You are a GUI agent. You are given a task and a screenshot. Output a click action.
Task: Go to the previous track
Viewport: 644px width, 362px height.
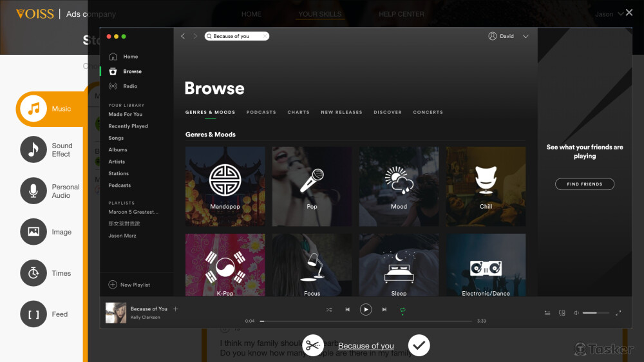[x=347, y=310]
